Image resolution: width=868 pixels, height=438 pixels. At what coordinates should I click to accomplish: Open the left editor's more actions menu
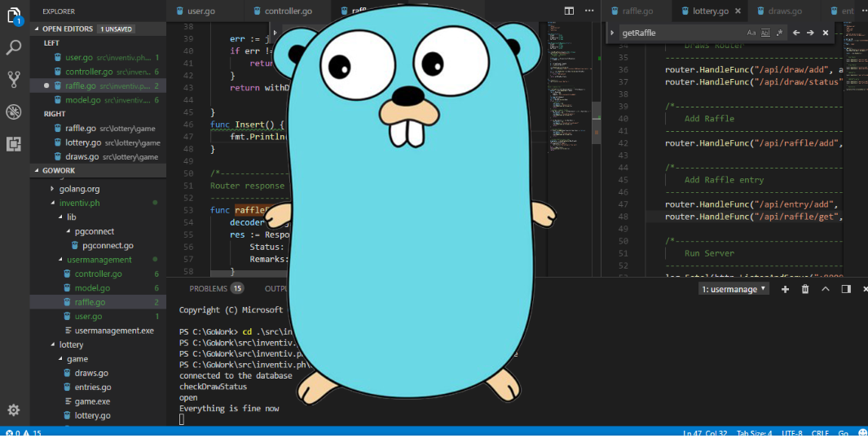coord(589,11)
